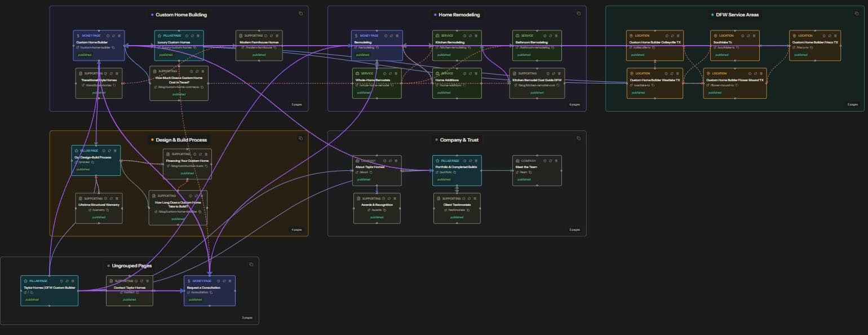
Task: Click the trash icon on Request a Consultation node
Action: [230, 281]
